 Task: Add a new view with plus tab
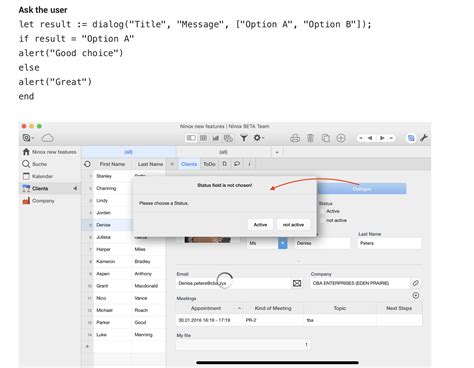[277, 152]
